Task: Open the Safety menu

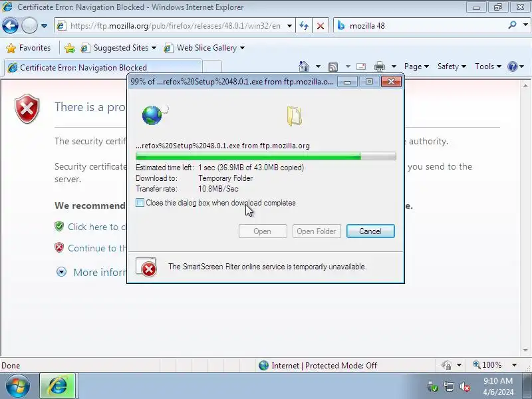Action: click(x=452, y=66)
